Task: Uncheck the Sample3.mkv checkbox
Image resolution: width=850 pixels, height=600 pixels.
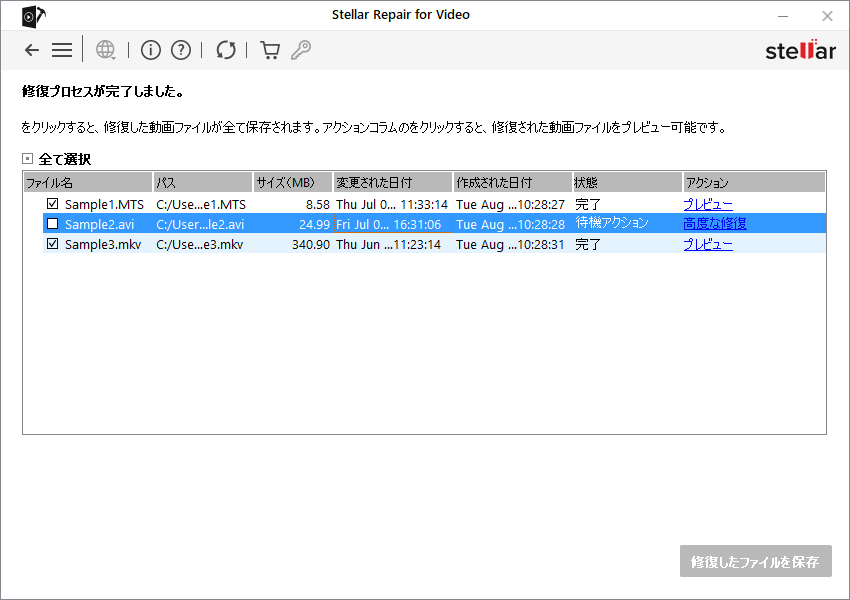Action: [53, 244]
